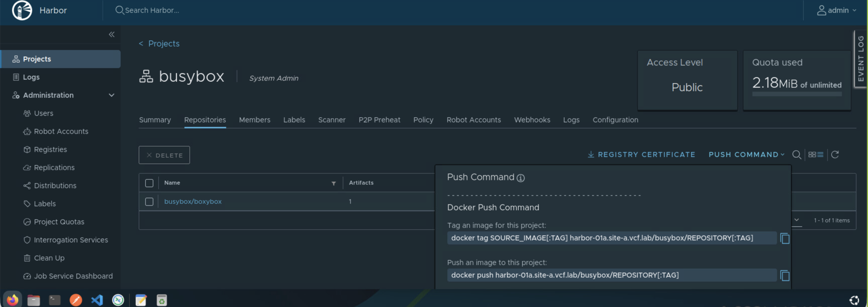Click the Quota used progress bar
This screenshot has width=868, height=307.
(797, 94)
